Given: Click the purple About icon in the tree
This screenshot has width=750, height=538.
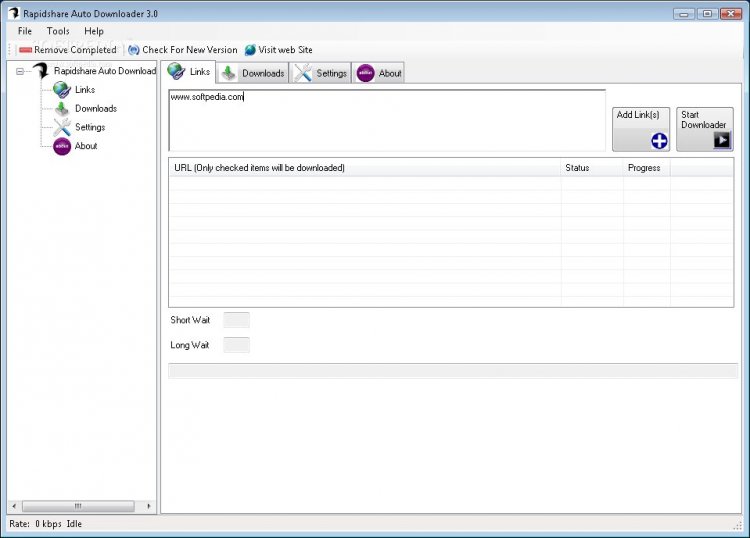Looking at the screenshot, I should pos(62,146).
